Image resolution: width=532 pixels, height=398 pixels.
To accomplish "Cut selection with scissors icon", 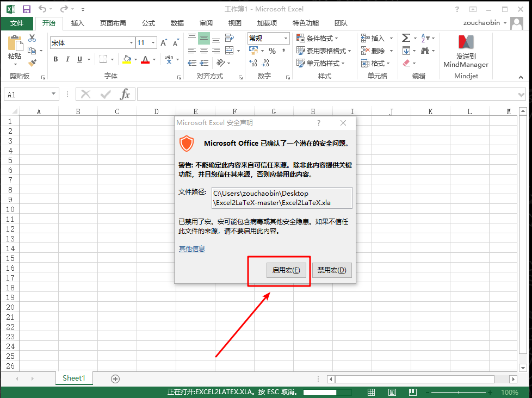I will coord(32,38).
